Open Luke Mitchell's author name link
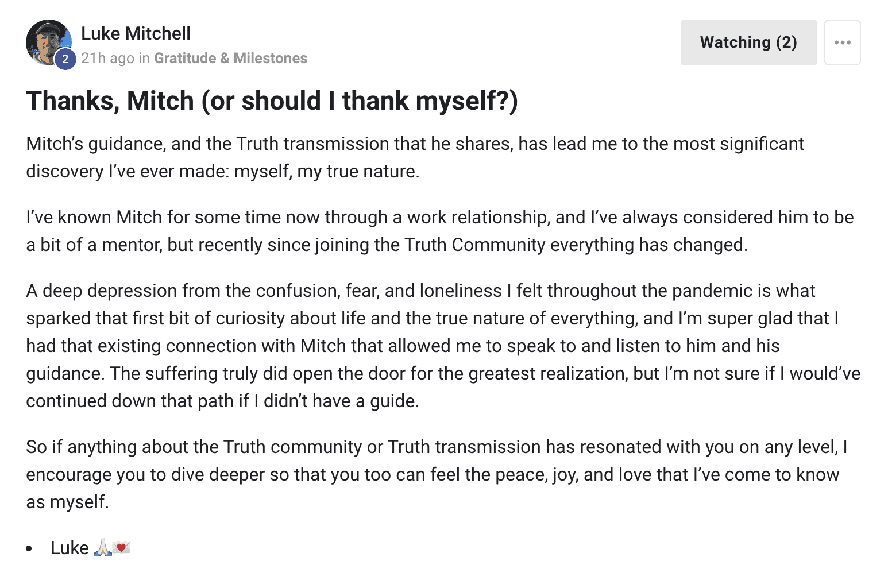This screenshot has width=888, height=588. 136,33
